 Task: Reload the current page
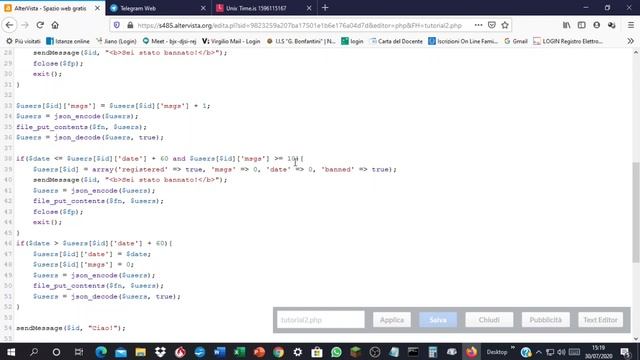(40, 25)
